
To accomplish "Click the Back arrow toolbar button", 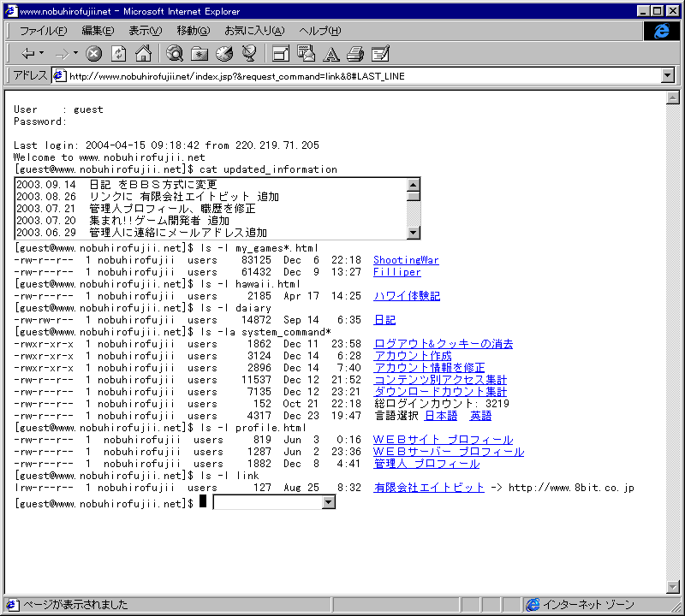I will (28, 54).
